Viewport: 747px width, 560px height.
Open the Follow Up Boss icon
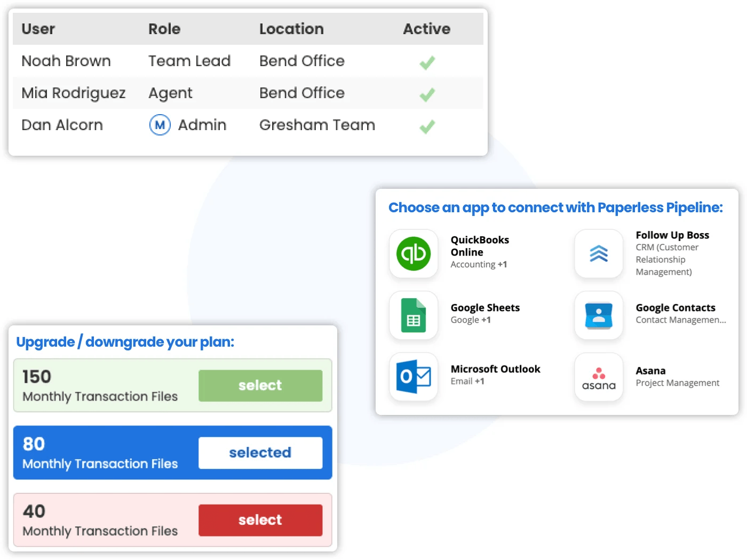tap(599, 254)
